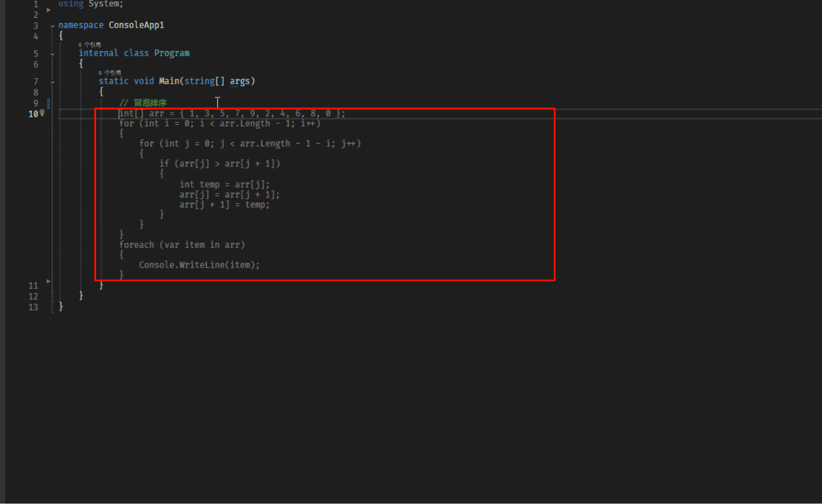Screen dimensions: 822x504
Task: Place cursor inside the arr array declaration
Action: pyautogui.click(x=231, y=113)
